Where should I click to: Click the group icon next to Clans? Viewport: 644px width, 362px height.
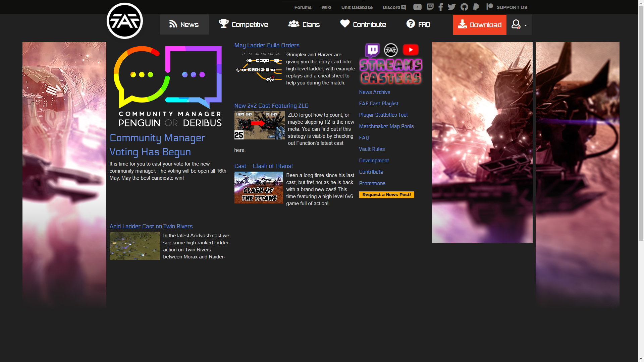[294, 23]
